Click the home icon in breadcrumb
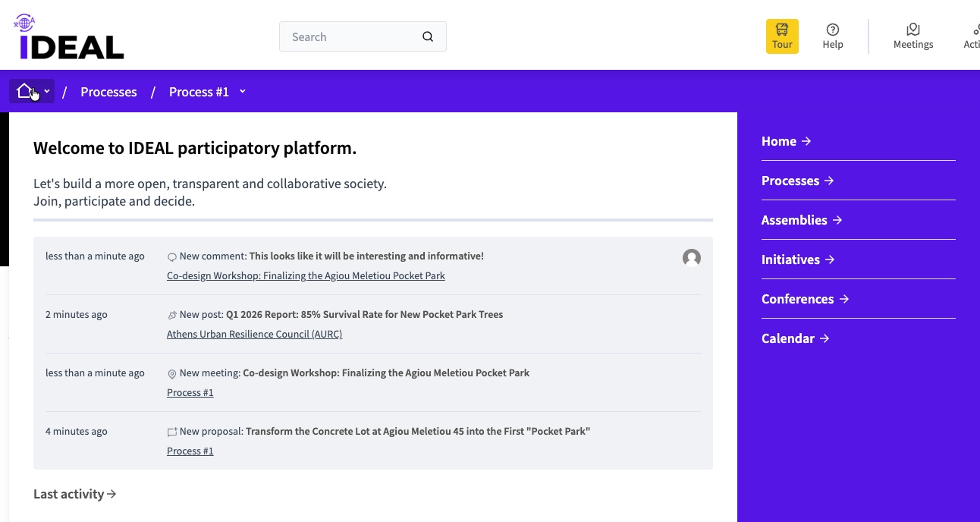Image resolution: width=980 pixels, height=522 pixels. [x=24, y=91]
